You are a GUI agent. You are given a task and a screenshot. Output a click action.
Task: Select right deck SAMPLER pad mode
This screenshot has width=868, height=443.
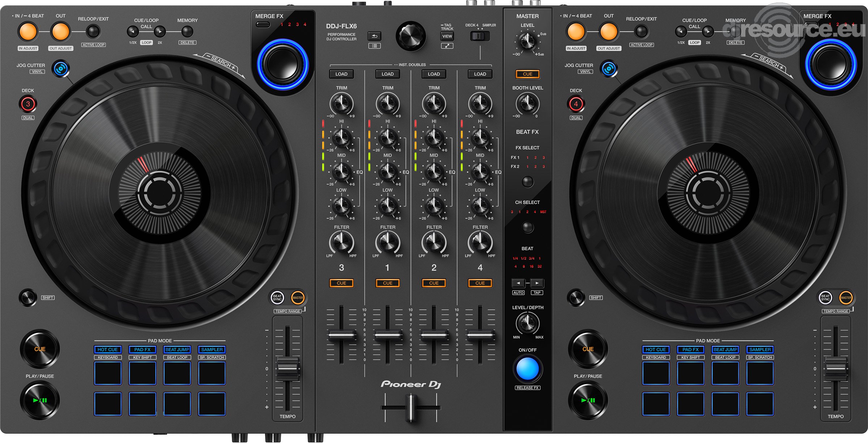pyautogui.click(x=760, y=349)
